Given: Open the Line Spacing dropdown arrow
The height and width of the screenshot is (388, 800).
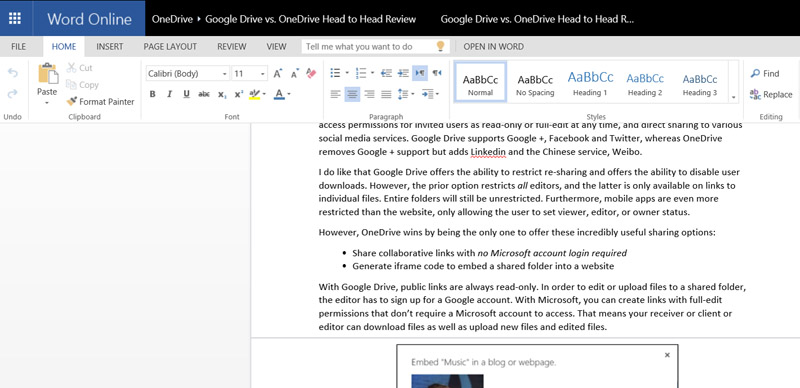Looking at the screenshot, I should pyautogui.click(x=413, y=94).
